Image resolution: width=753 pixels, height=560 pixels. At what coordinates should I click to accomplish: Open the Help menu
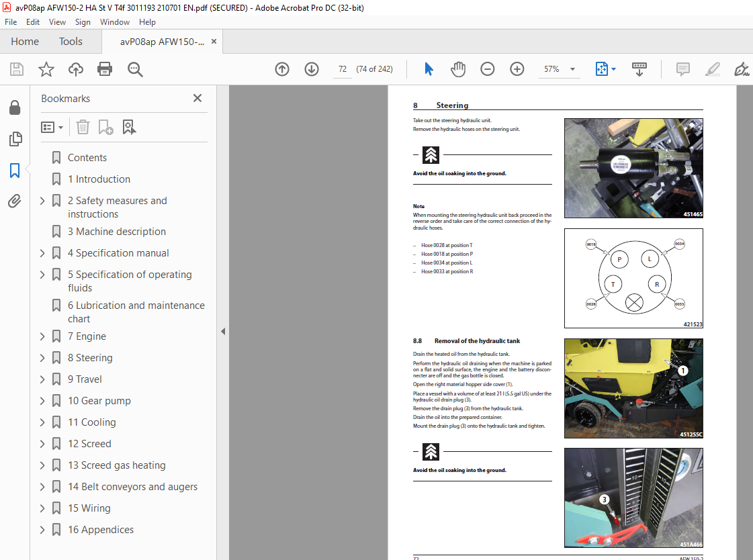coord(147,22)
